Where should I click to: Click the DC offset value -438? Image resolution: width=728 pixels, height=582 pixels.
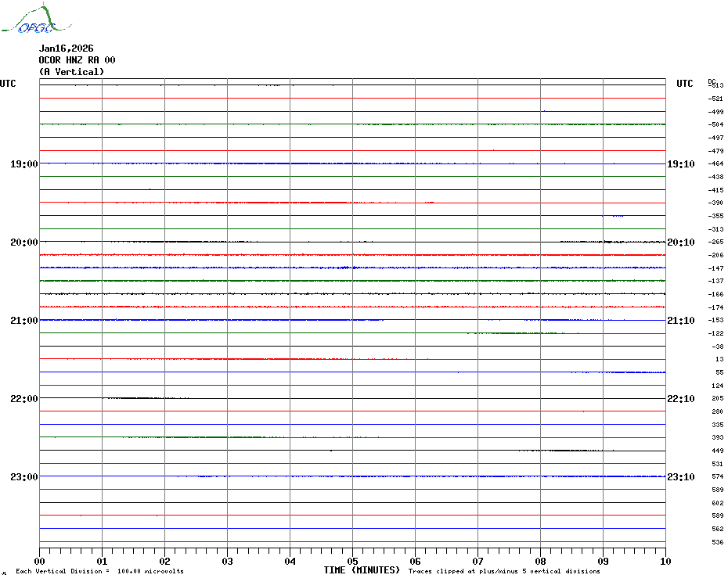click(x=715, y=177)
